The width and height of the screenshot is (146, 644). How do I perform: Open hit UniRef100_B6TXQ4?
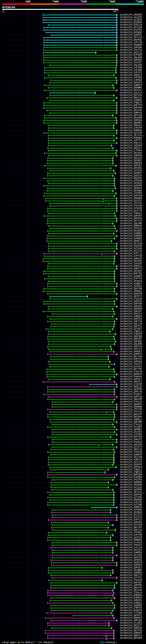click(131, 357)
